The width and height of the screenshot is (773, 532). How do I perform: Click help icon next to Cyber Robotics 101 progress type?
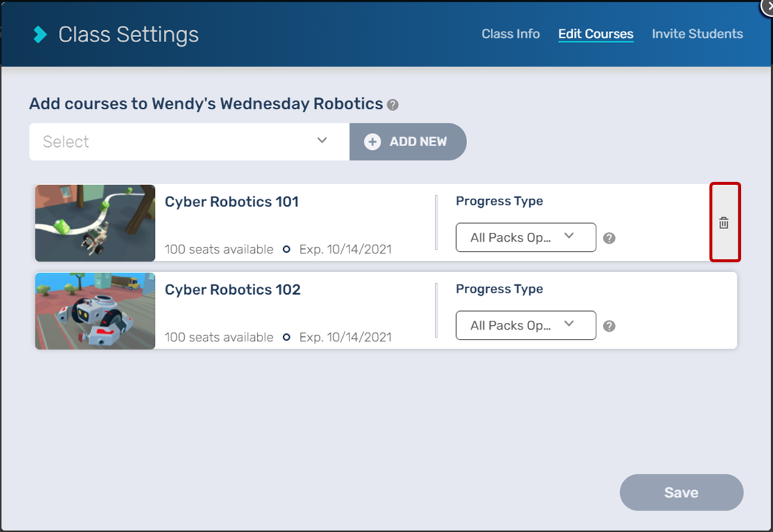coord(609,238)
